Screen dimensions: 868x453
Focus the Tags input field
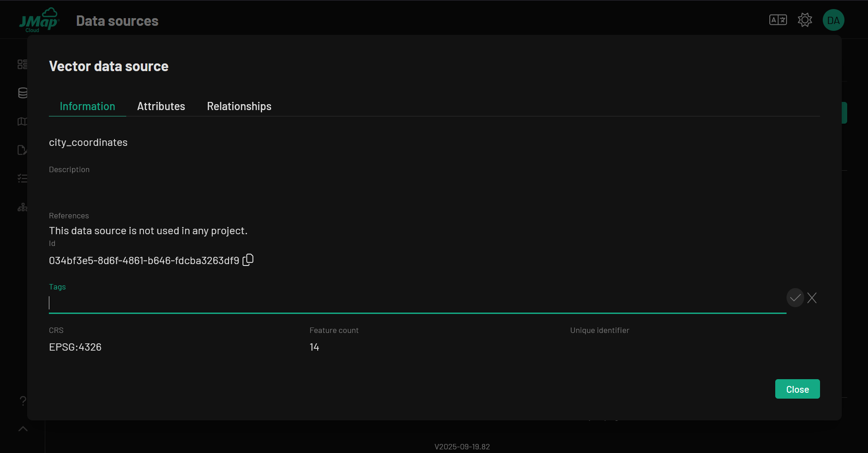416,303
